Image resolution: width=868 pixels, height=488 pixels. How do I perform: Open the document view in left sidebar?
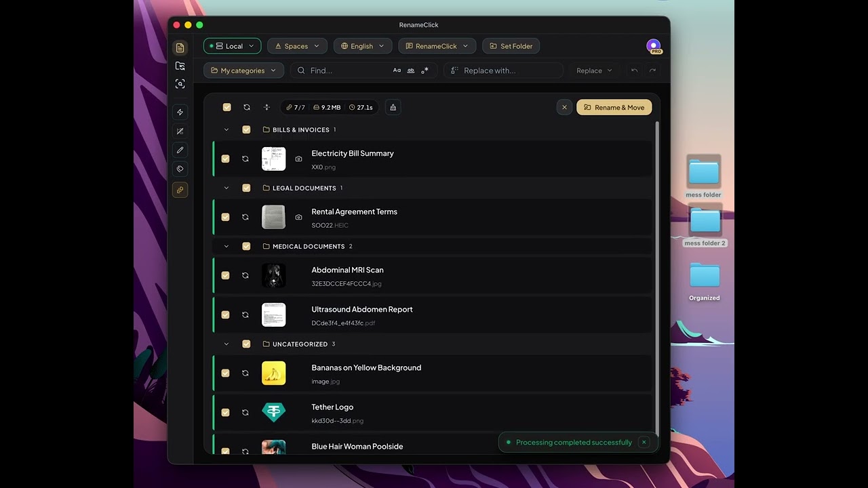pyautogui.click(x=180, y=47)
